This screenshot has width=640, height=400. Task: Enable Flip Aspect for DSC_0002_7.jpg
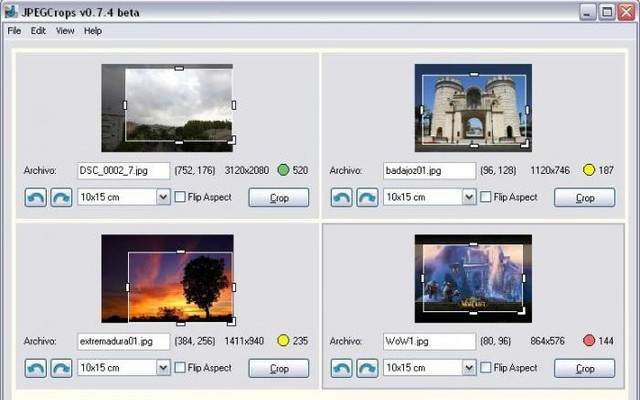coord(180,197)
